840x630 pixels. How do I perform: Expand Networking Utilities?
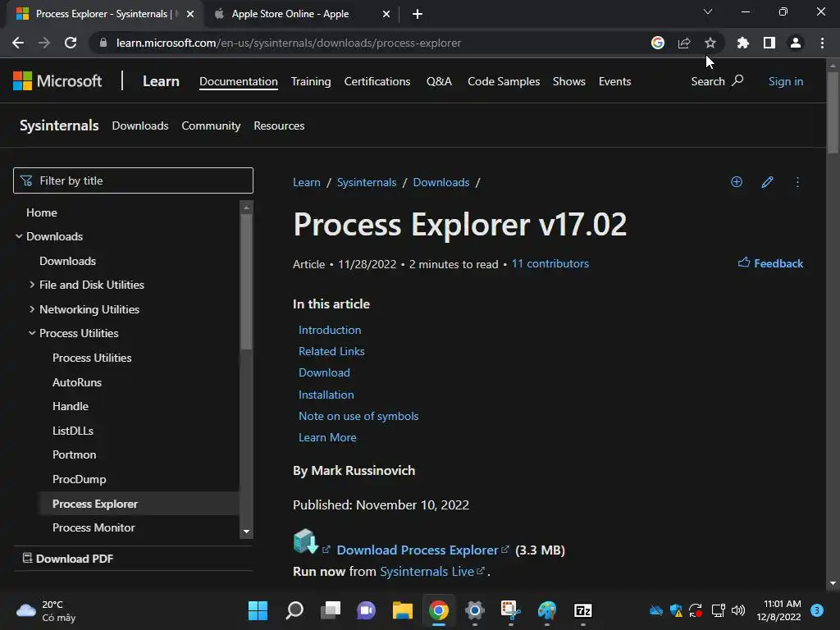(x=32, y=309)
